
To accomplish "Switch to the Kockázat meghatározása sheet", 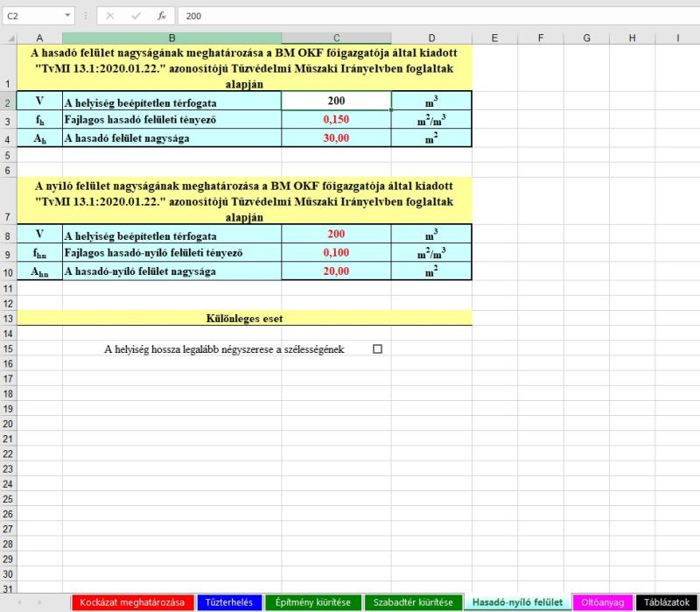I will 132,602.
